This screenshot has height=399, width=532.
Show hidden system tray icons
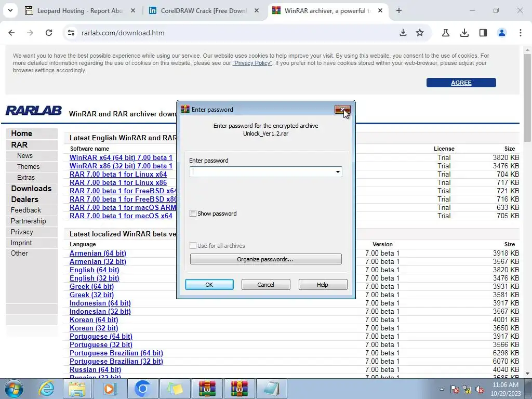click(442, 390)
